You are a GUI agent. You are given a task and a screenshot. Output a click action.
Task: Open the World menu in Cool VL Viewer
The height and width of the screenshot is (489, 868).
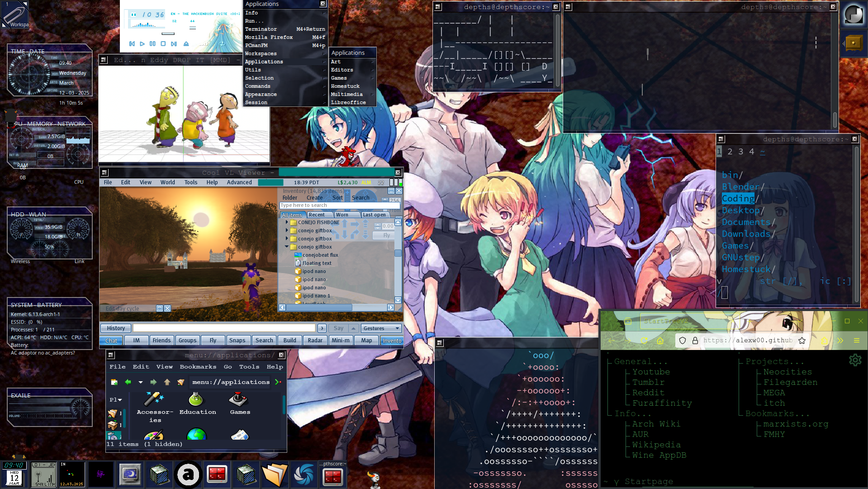tap(167, 182)
